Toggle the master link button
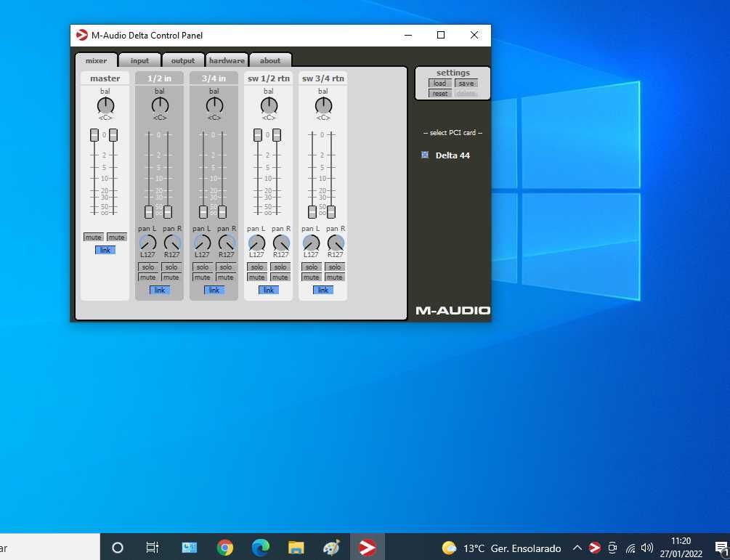Screen dimensions: 730x560 coord(105,250)
